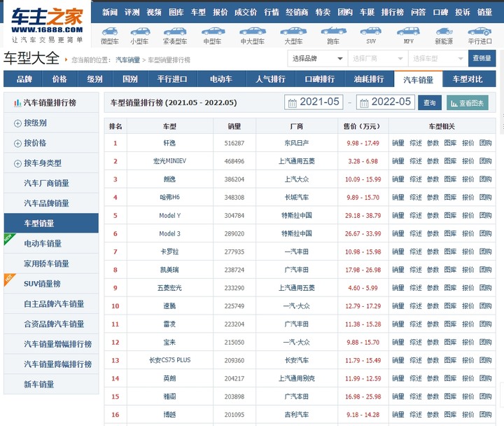Open the 选择品牌 dropdown

(317, 59)
